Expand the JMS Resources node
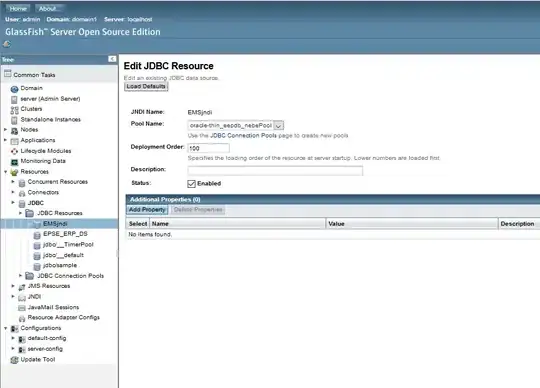This screenshot has height=388, width=540. tap(13, 286)
